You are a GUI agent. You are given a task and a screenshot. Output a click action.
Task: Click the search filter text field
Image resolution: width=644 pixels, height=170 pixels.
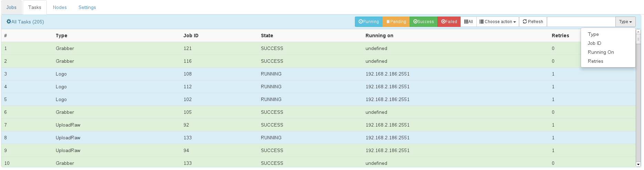[x=581, y=22]
